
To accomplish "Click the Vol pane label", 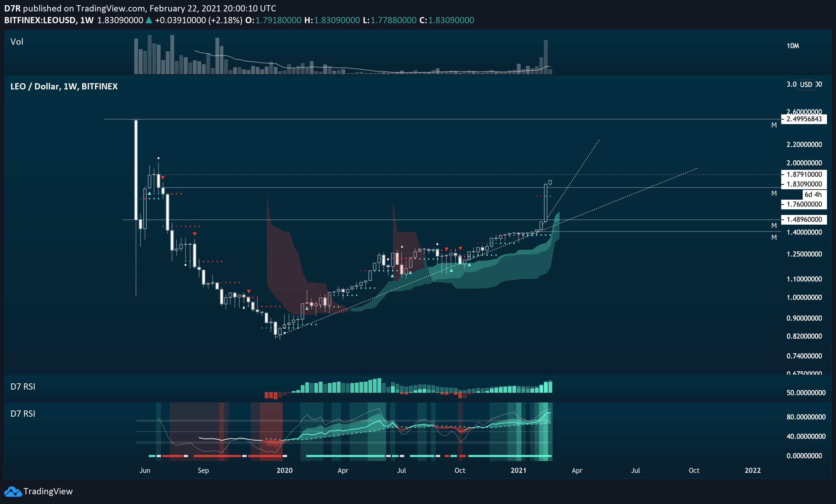I will (x=17, y=42).
